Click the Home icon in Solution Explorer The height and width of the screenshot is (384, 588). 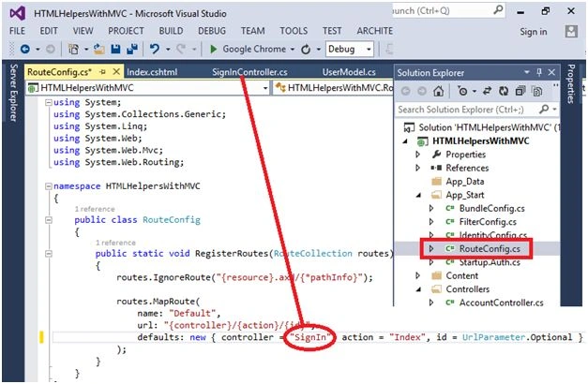[438, 91]
